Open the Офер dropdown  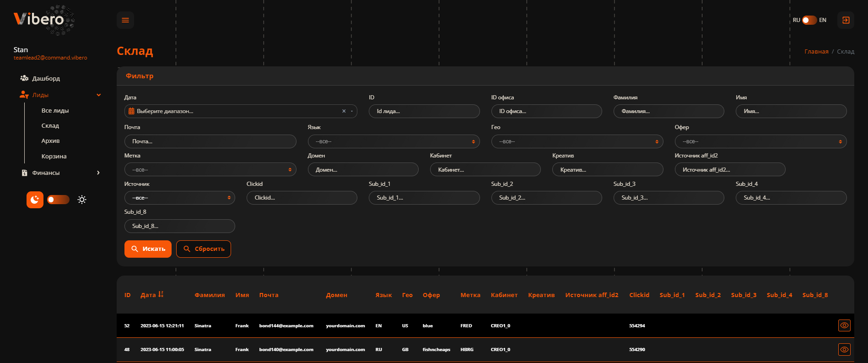[760, 141]
